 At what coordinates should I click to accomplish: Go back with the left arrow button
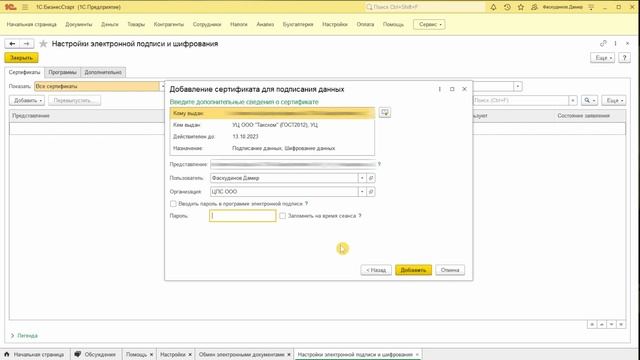pos(12,43)
